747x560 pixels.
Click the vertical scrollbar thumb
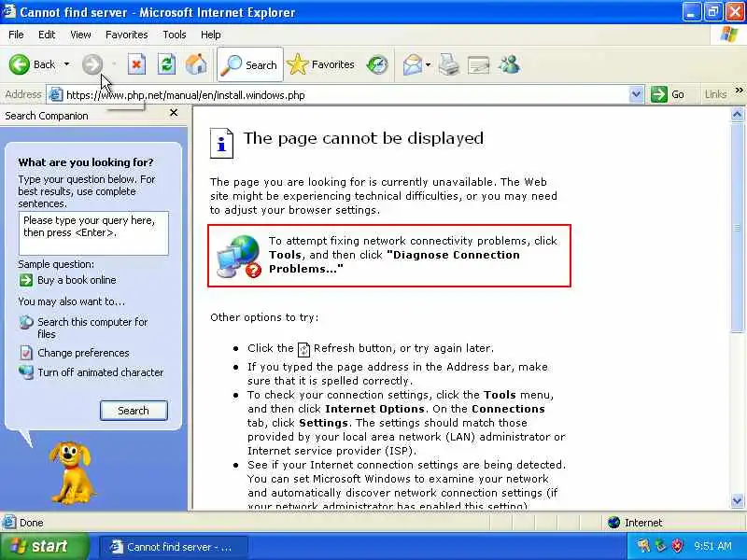tap(737, 227)
